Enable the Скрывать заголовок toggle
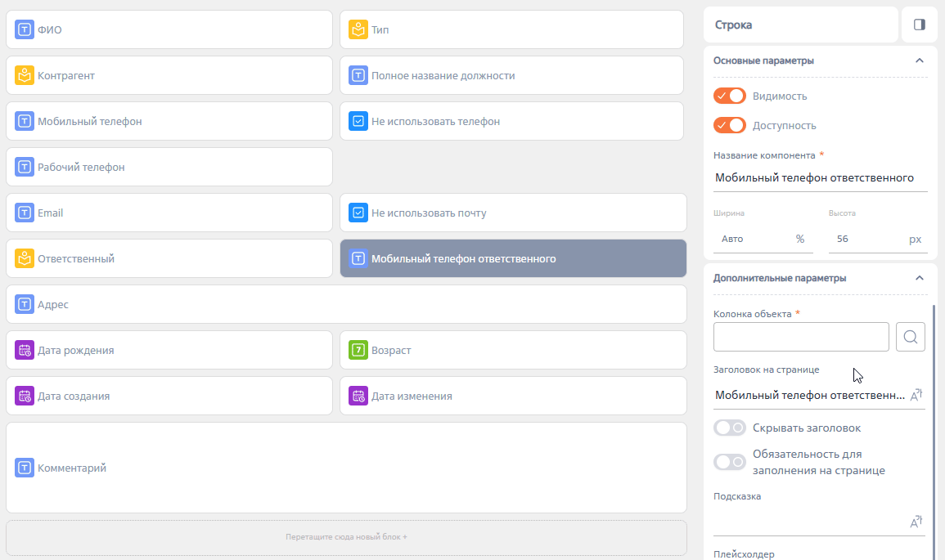Viewport: 945px width, 560px height. [x=730, y=428]
